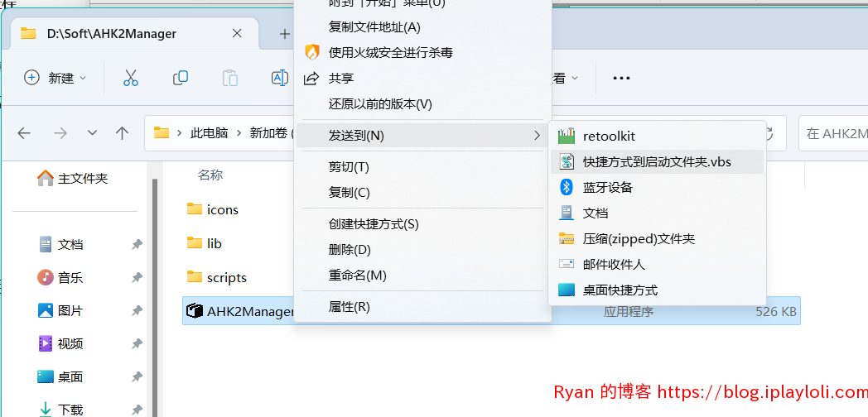Image resolution: width=868 pixels, height=417 pixels.
Task: Click the Paste clipboard icon in toolbar
Action: 230,78
